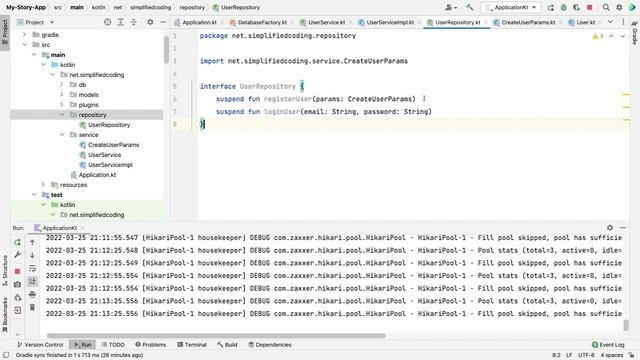Click the UTF-8 encoding in status bar
This screenshot has height=360, width=640.
tap(587, 355)
